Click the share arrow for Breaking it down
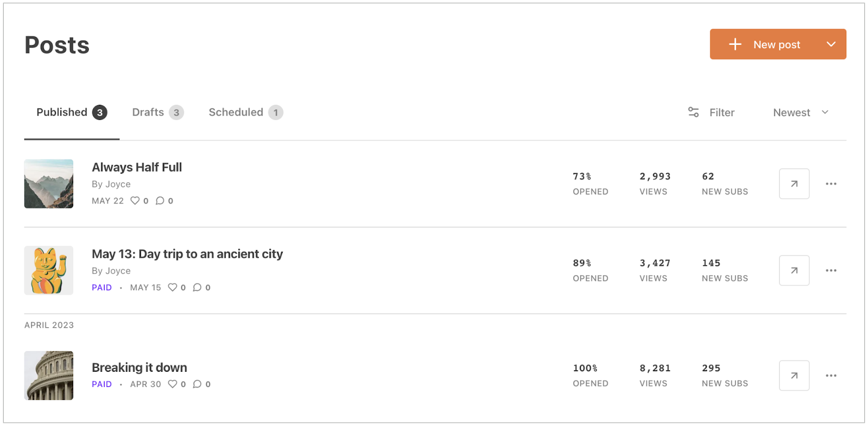 tap(794, 375)
